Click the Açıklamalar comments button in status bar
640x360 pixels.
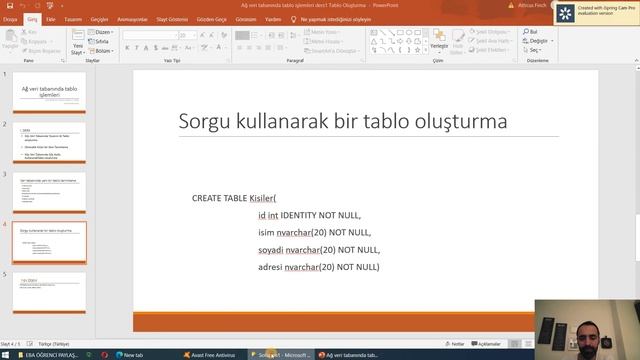click(x=486, y=344)
